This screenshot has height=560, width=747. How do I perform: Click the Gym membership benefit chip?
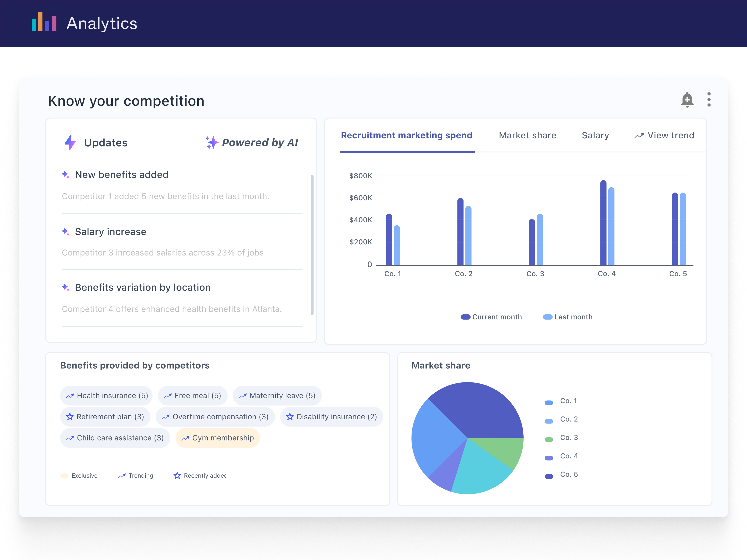tap(218, 438)
